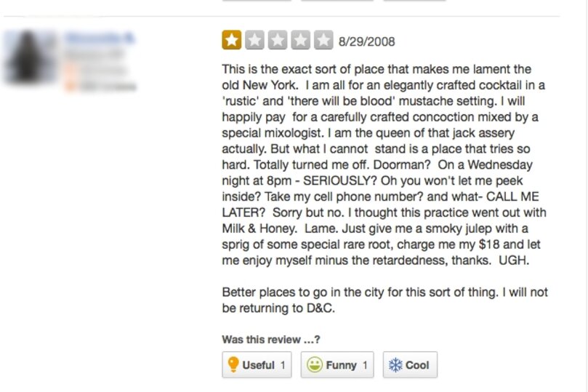Click the main review paragraph text
This screenshot has height=392, width=588.
(x=384, y=164)
